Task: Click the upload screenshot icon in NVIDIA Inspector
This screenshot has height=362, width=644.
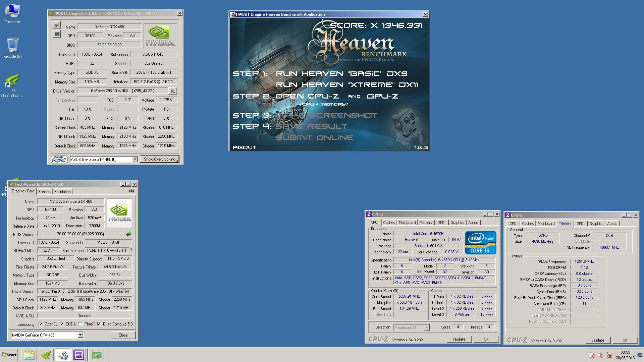Action: point(57,25)
